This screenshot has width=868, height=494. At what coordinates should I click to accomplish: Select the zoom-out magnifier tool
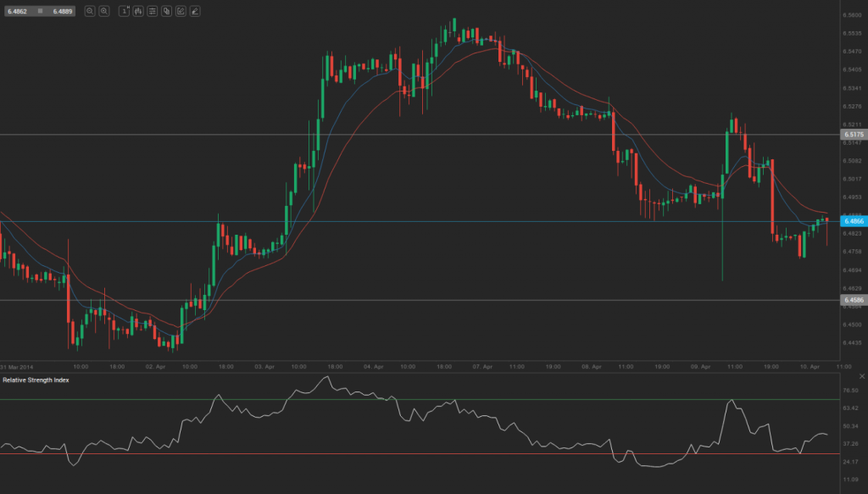[x=91, y=11]
